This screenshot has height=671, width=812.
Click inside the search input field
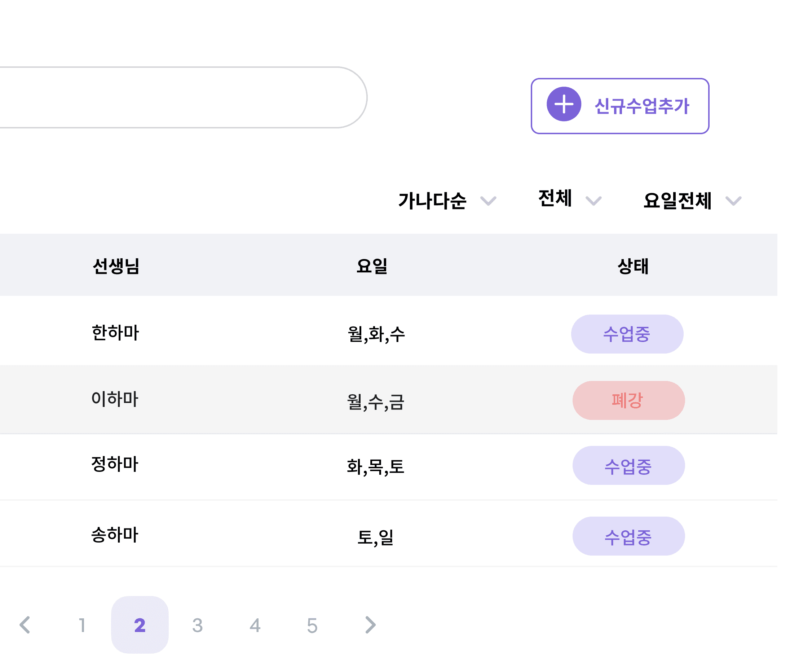coord(182,97)
